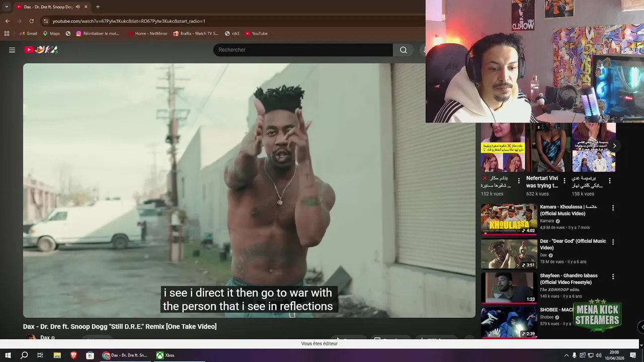The width and height of the screenshot is (644, 362).
Task: Open Windows taskbar search
Action: 24,355
